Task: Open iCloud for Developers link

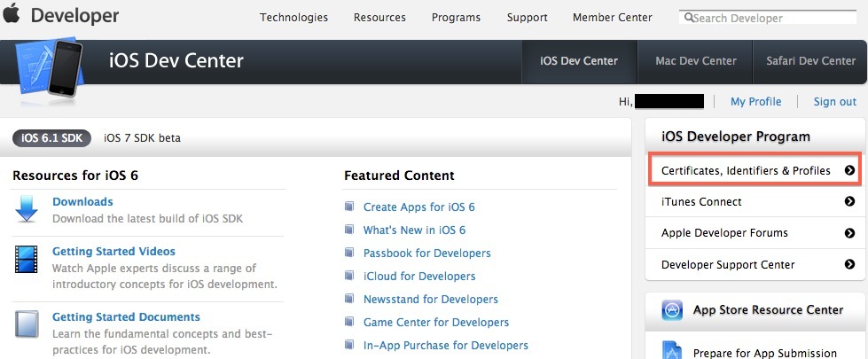Action: coord(419,276)
